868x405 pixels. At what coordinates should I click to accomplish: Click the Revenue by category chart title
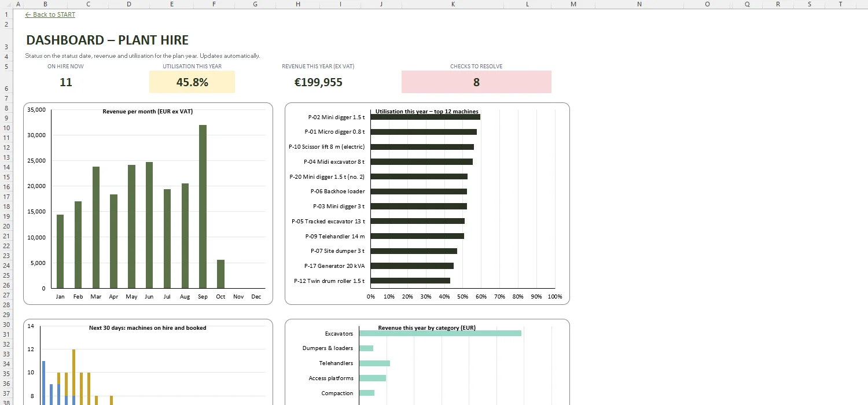point(427,327)
